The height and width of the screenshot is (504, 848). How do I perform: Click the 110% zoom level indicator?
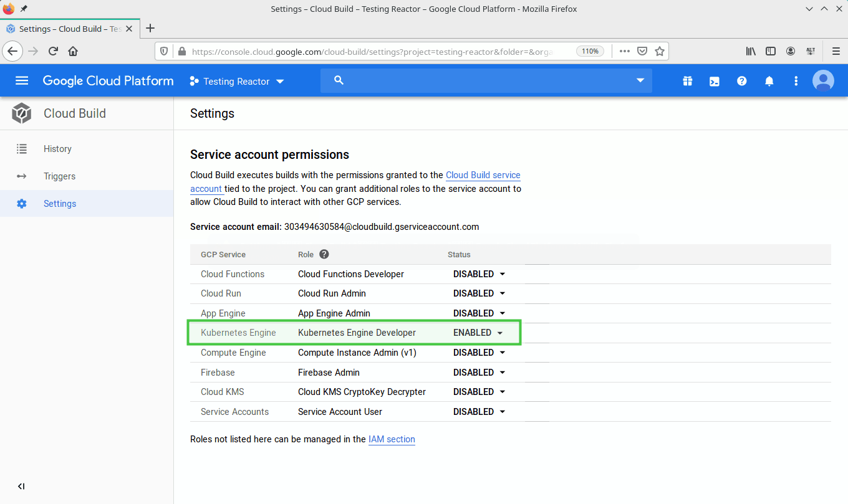[x=590, y=51]
